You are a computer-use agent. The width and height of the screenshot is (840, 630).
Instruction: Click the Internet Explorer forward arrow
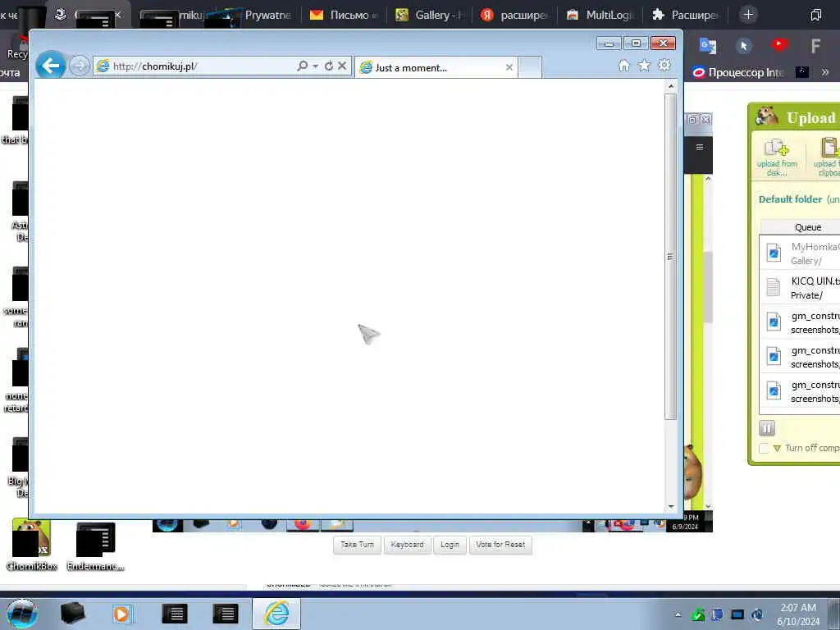pyautogui.click(x=80, y=66)
